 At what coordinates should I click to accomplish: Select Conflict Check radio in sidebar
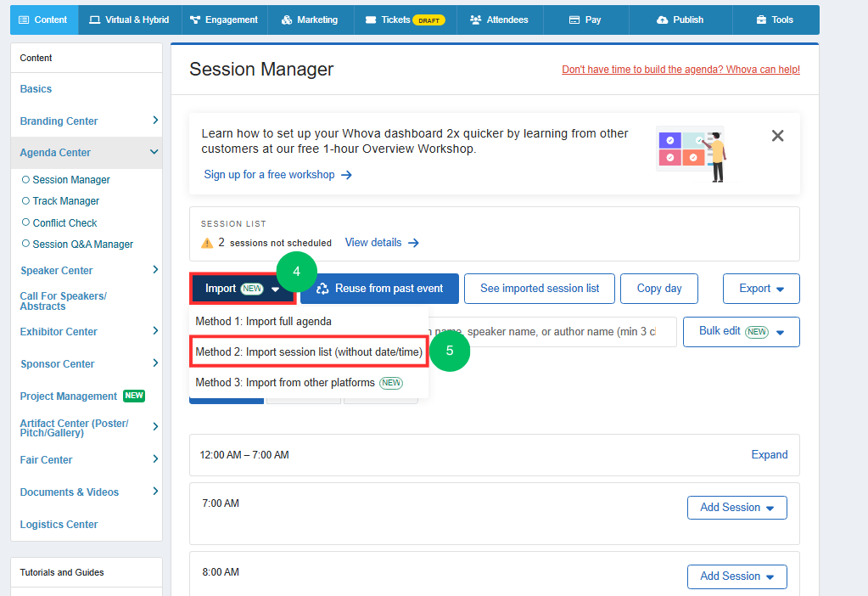pos(25,222)
